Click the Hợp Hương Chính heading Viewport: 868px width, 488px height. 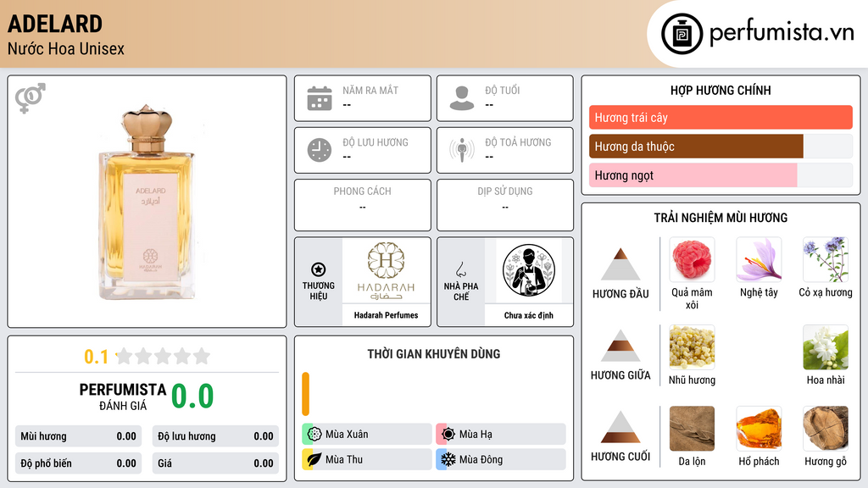(721, 90)
